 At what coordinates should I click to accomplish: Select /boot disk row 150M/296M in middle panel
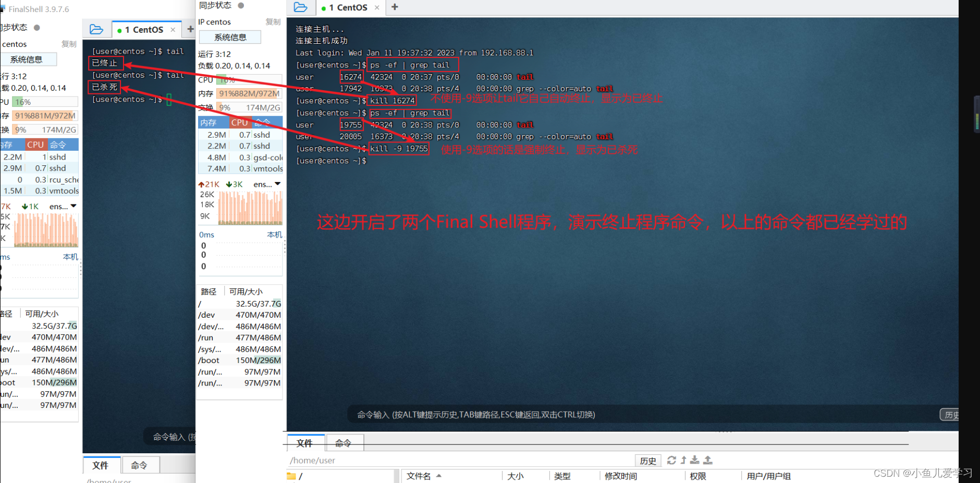coord(240,360)
